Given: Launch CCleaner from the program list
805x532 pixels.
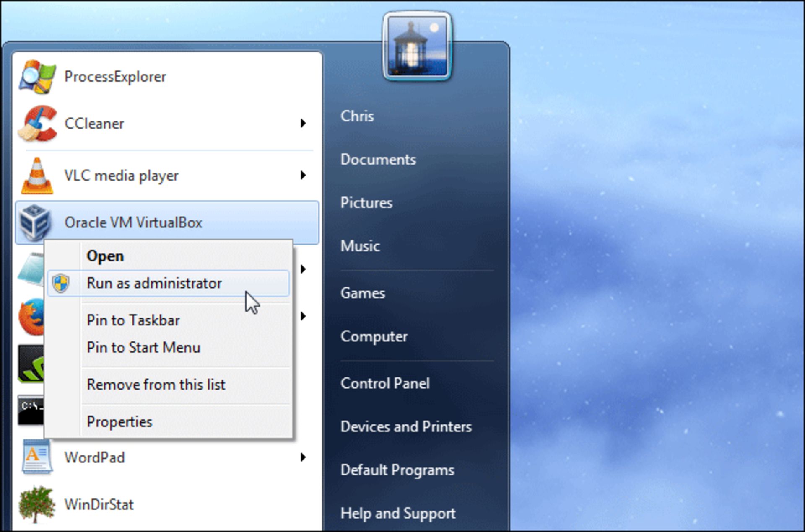Looking at the screenshot, I should (167, 124).
